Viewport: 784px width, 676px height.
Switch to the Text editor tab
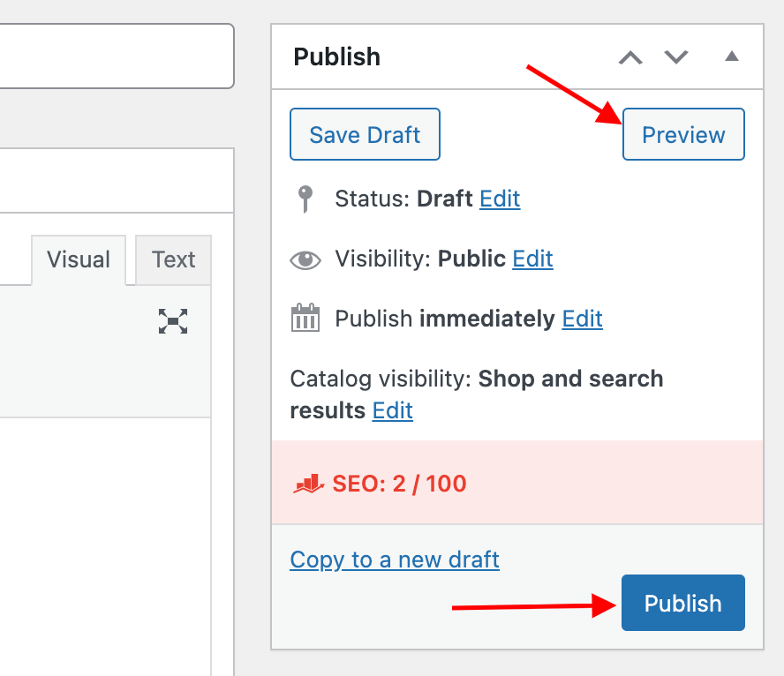173,259
